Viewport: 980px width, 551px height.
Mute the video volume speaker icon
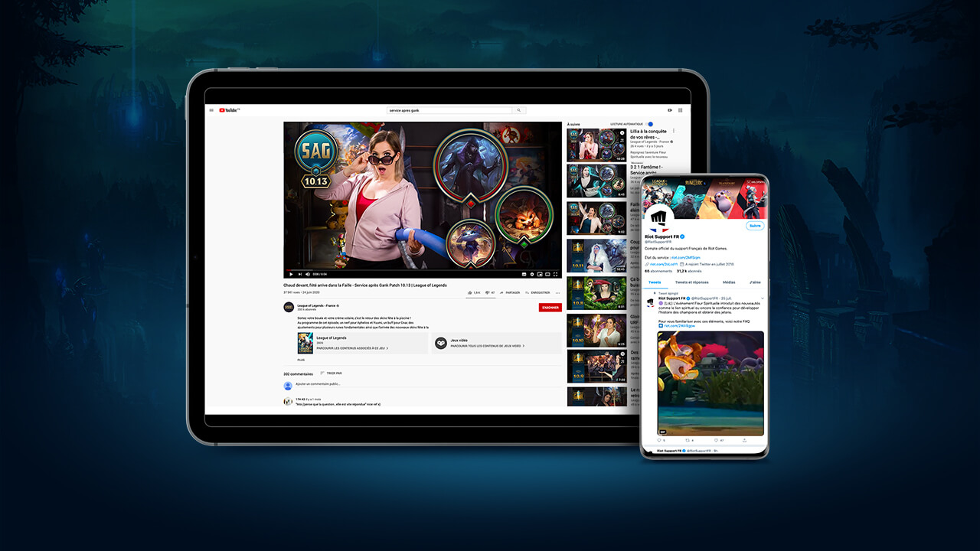tap(308, 274)
